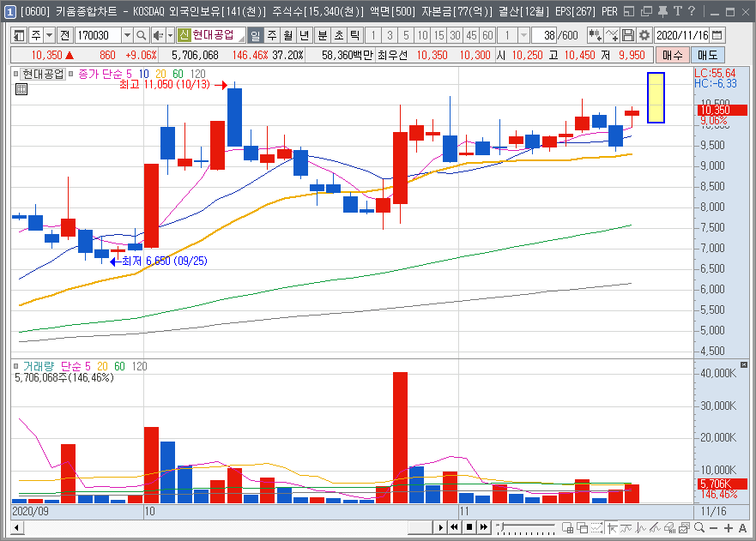
Task: Click the 매도 sell button
Action: pos(708,55)
